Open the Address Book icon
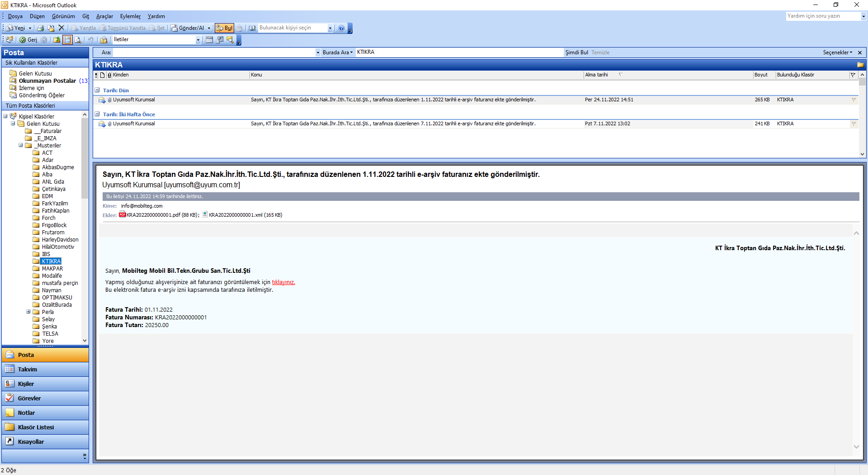 tap(252, 28)
